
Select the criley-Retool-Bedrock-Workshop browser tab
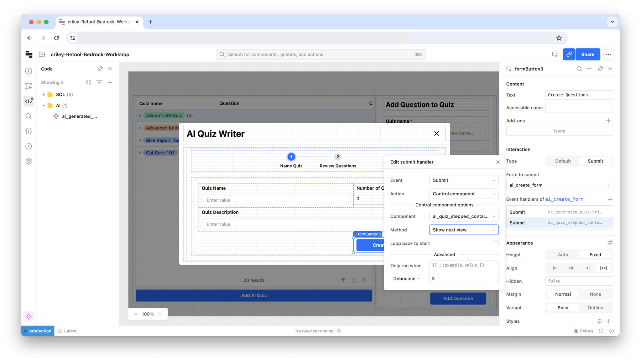point(99,22)
